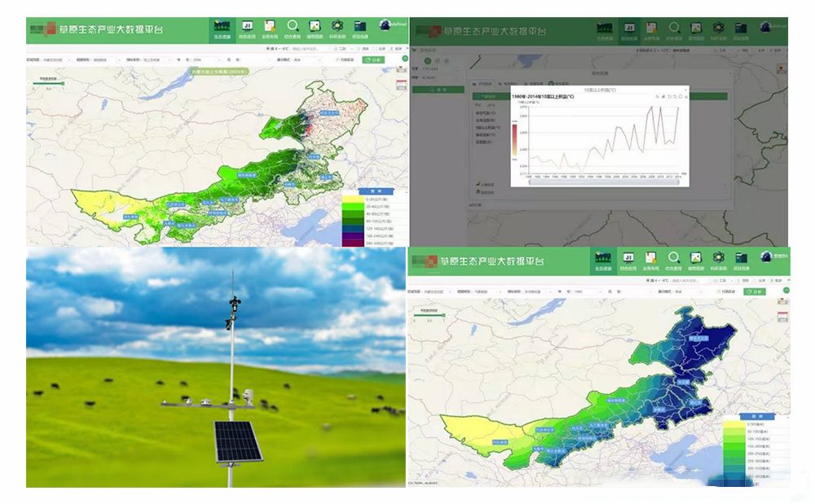The height and width of the screenshot is (504, 815).
Task: Click user avatar in bottom-right panel header
Action: [767, 257]
